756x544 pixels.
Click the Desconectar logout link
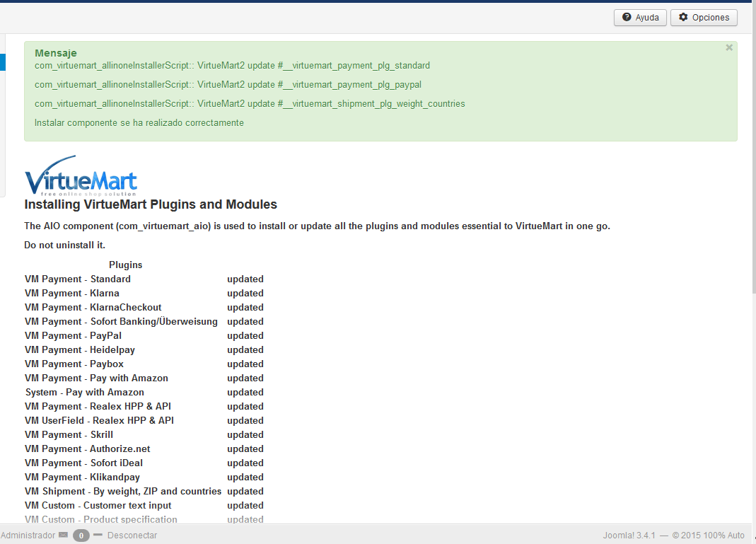click(132, 536)
